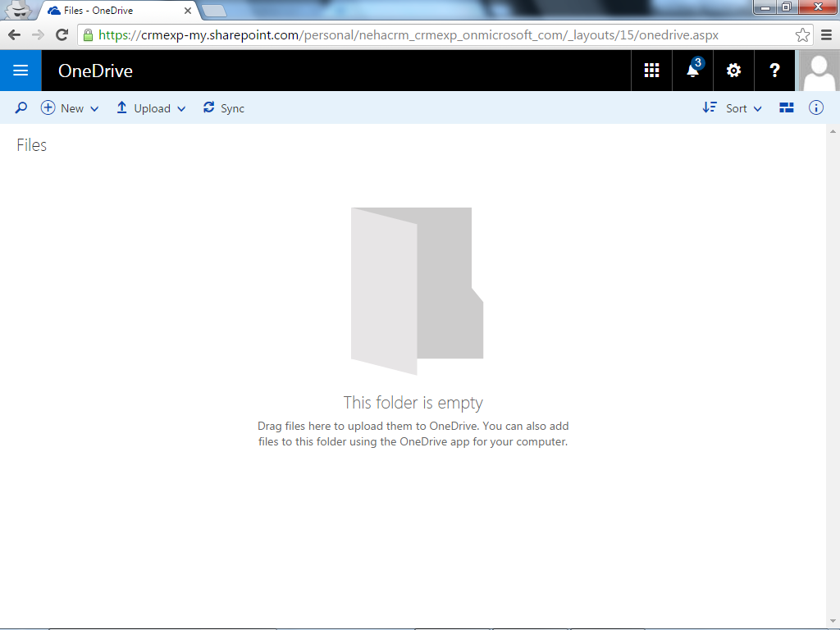Open the Chrome menu button
This screenshot has height=630, width=840.
827,35
